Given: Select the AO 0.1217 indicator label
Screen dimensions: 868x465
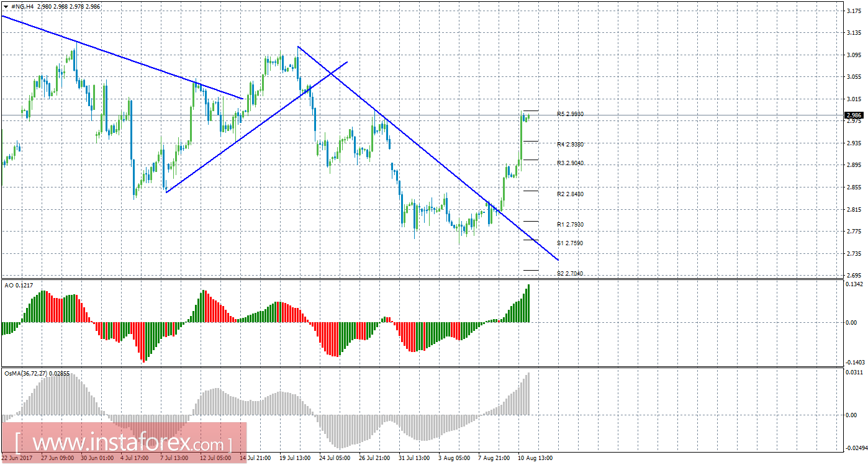Looking at the screenshot, I should point(19,285).
